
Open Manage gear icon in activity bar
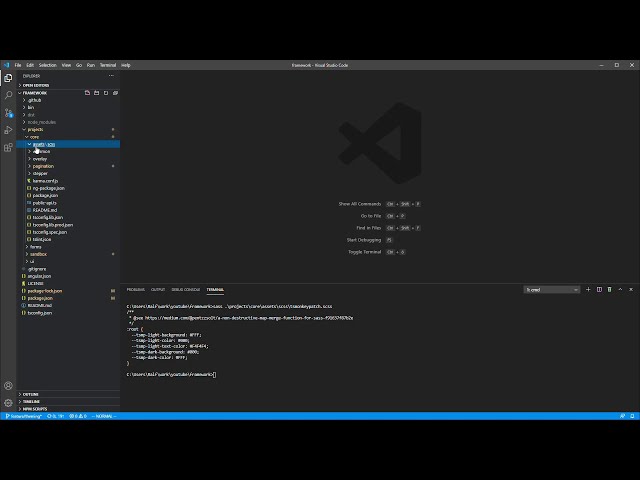[8, 403]
